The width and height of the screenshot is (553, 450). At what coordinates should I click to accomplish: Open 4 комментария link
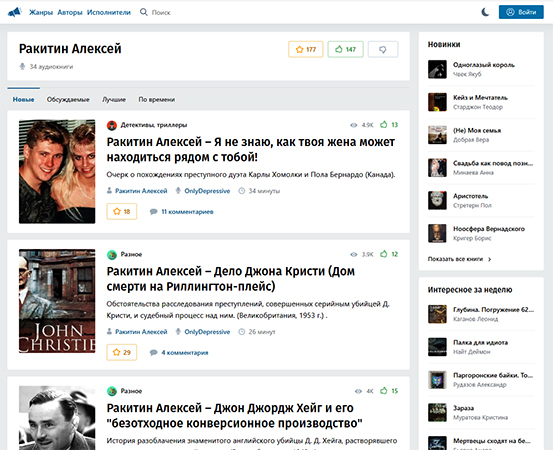tap(185, 352)
